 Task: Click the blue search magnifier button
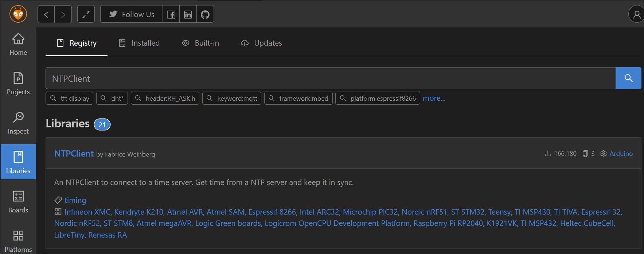point(628,78)
